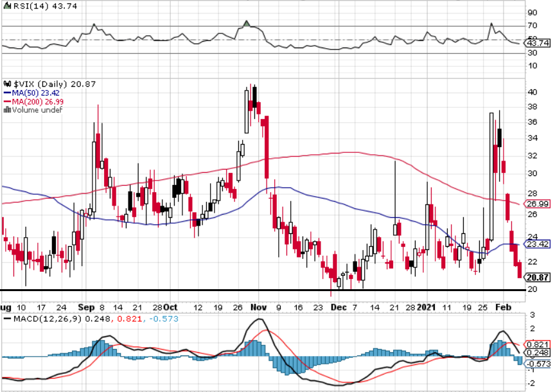Click the $VIX (Daily) chart title
Viewport: 555px width, 392px height.
[40, 84]
